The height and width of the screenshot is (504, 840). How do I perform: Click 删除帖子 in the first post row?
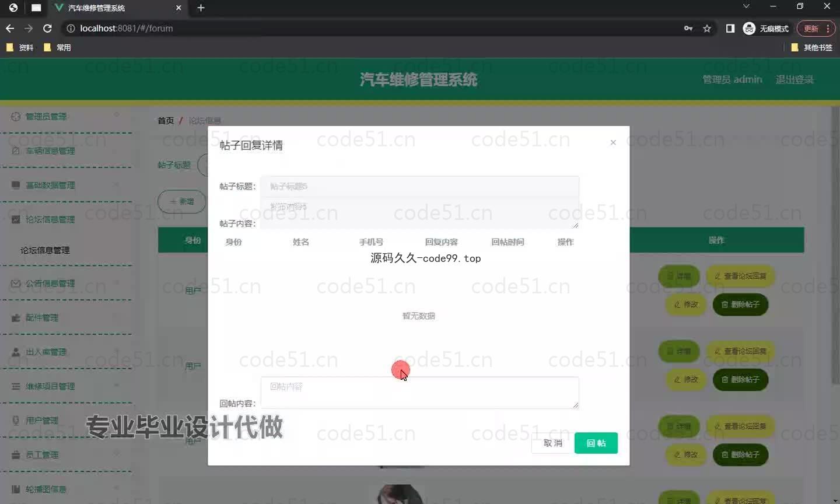point(740,304)
